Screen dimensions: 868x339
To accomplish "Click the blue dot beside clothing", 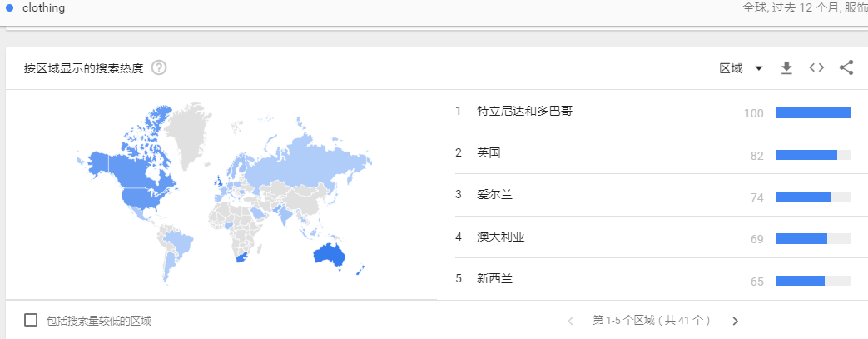I will pyautogui.click(x=10, y=7).
